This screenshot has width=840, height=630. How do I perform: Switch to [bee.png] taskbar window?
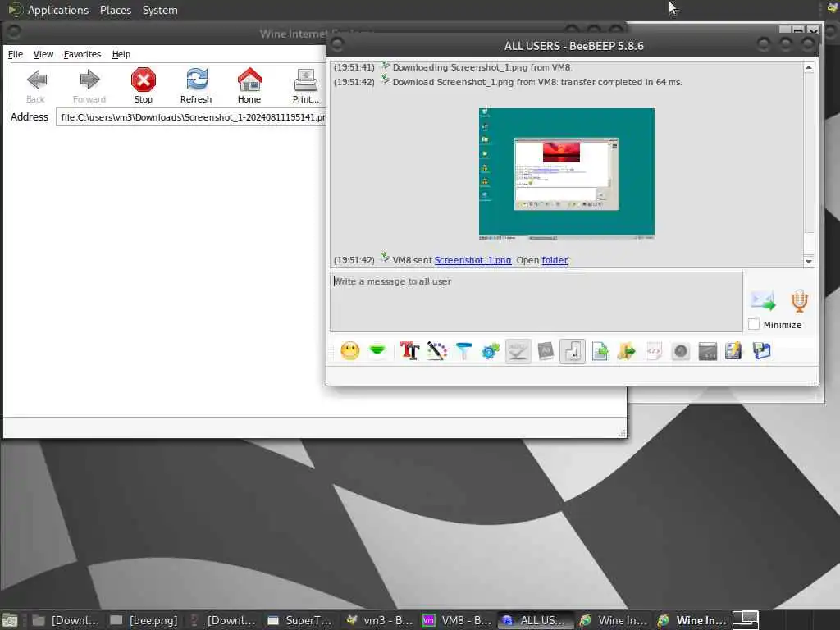tap(144, 620)
